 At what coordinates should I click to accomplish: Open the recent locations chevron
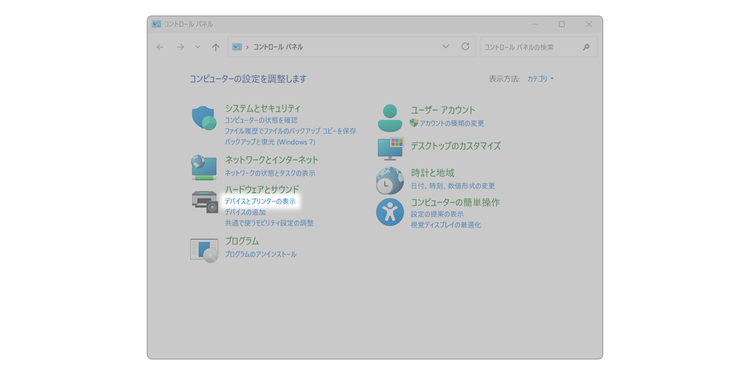tap(198, 47)
